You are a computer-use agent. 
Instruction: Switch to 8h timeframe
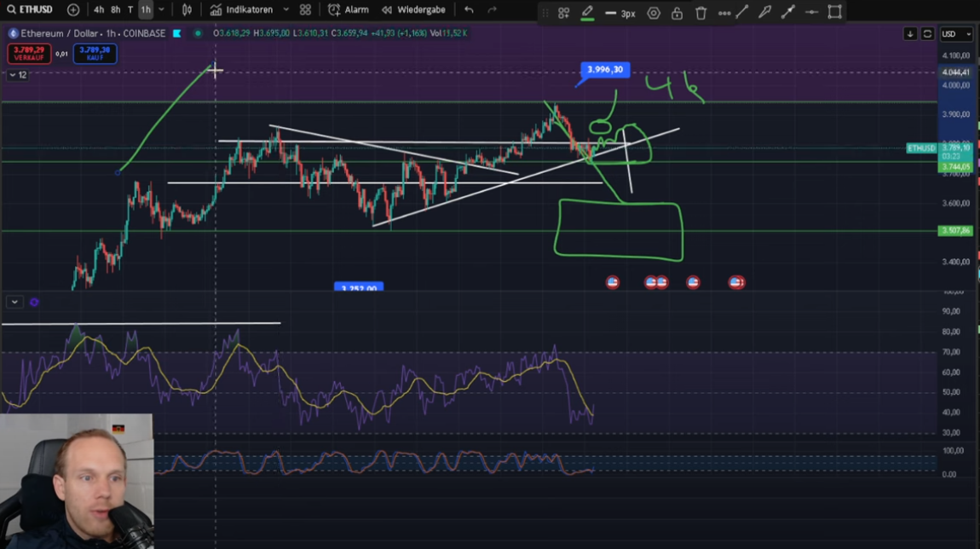[x=116, y=9]
